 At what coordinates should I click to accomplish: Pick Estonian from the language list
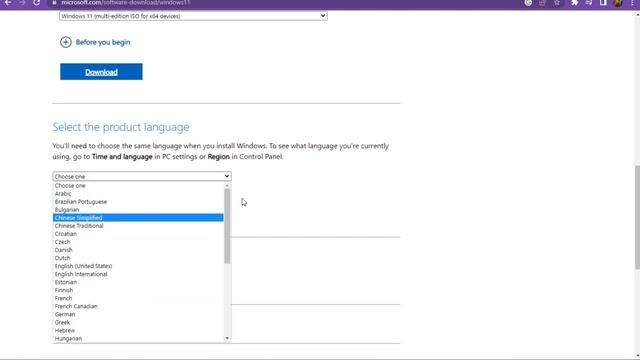click(138, 282)
